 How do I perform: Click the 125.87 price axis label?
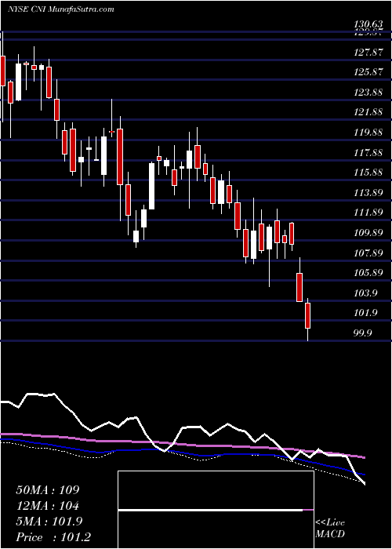click(368, 72)
